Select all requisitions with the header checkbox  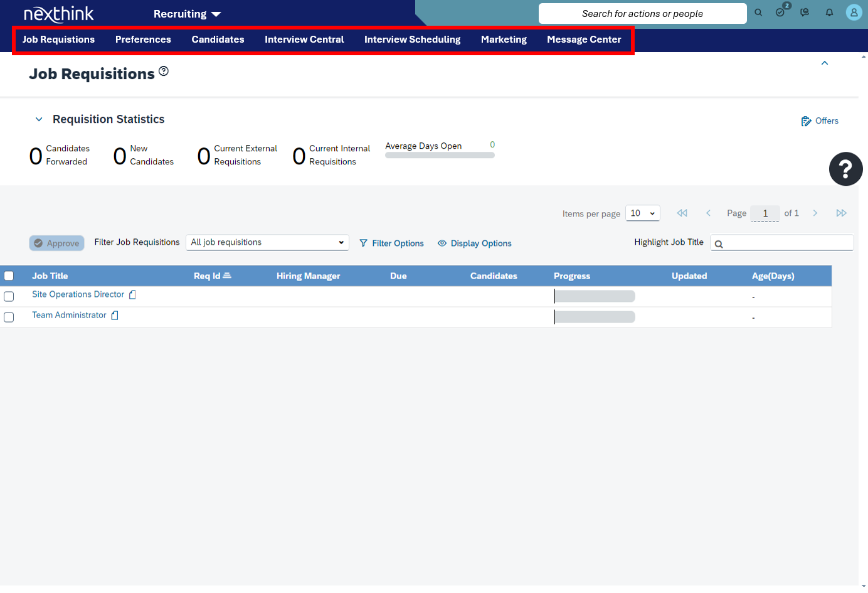[x=9, y=275]
